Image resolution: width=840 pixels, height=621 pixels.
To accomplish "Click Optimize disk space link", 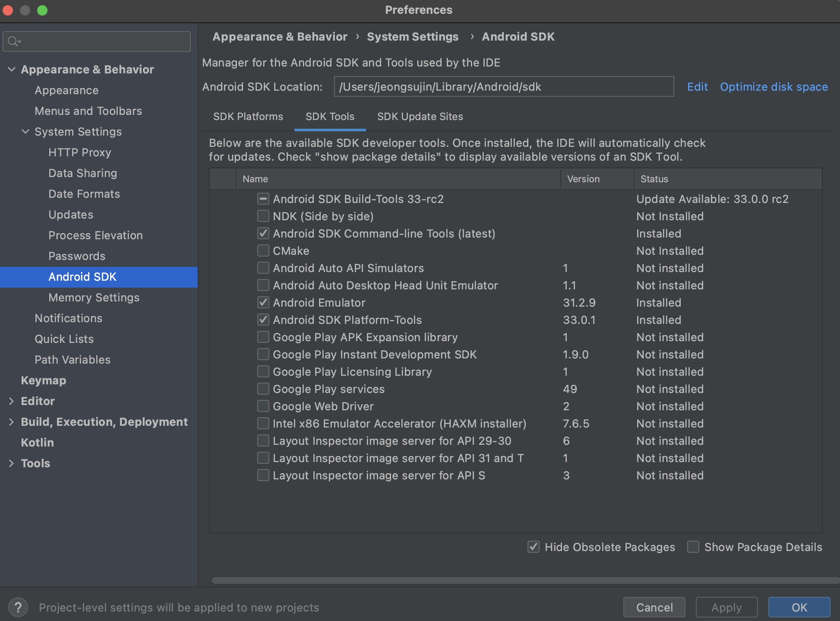I will (x=774, y=87).
